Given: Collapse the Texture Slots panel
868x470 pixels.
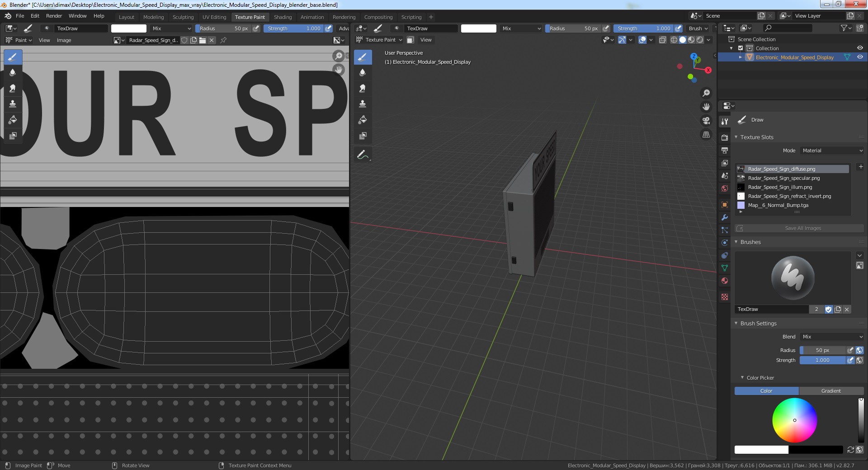Looking at the screenshot, I should click(736, 137).
